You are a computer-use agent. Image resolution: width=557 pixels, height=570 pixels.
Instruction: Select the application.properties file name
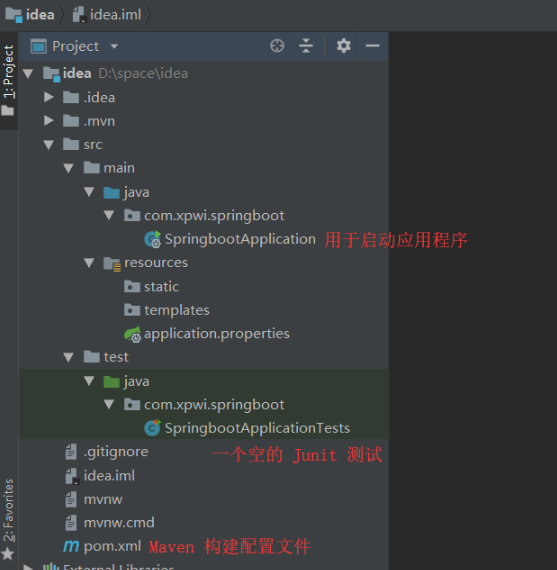pyautogui.click(x=217, y=334)
